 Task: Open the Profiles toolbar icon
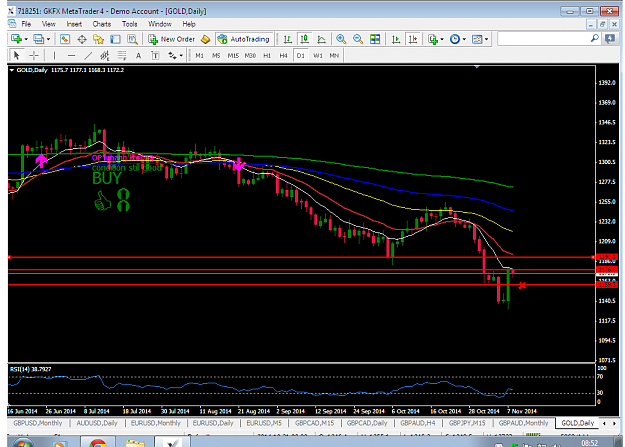point(38,39)
